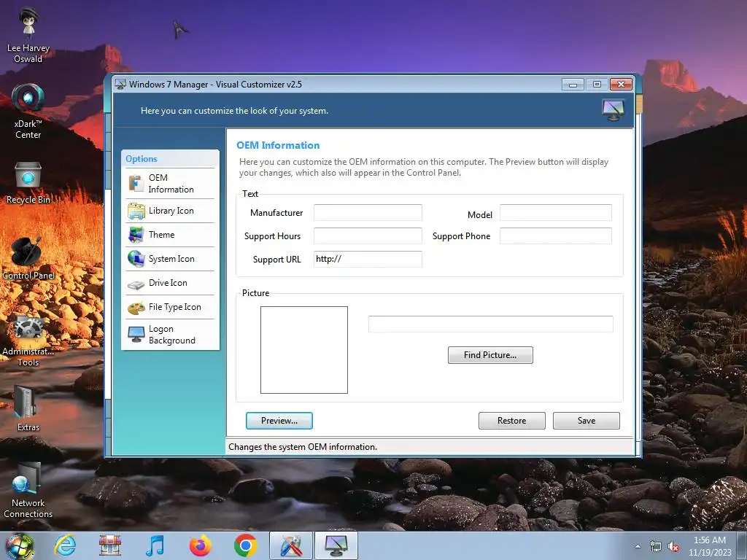The height and width of the screenshot is (560, 747).
Task: Show hidden system tray icons
Action: click(638, 547)
